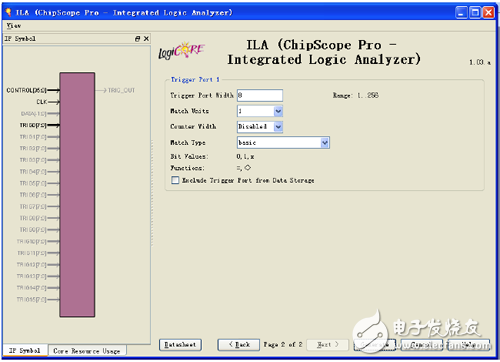
Task: Click the logiCORE logo
Action: 181,51
